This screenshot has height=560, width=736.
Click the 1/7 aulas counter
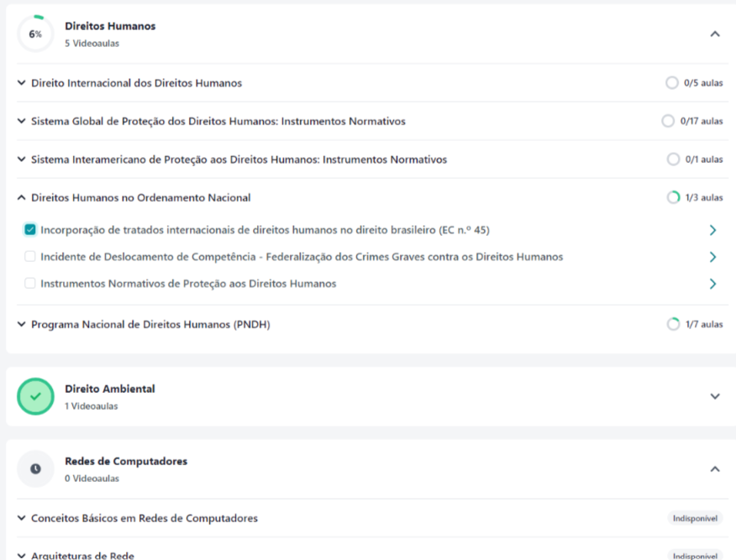point(704,324)
